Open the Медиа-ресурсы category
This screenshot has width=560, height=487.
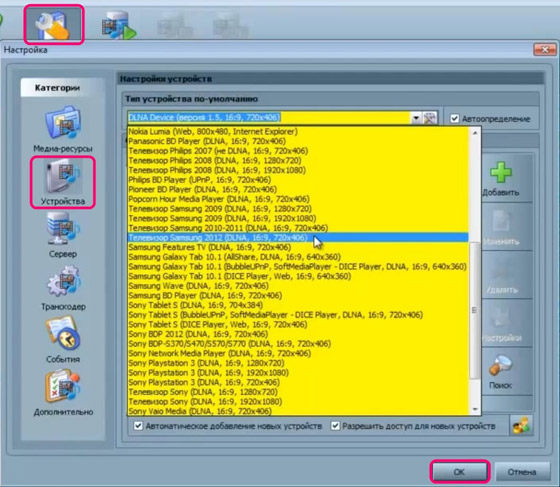[x=63, y=129]
